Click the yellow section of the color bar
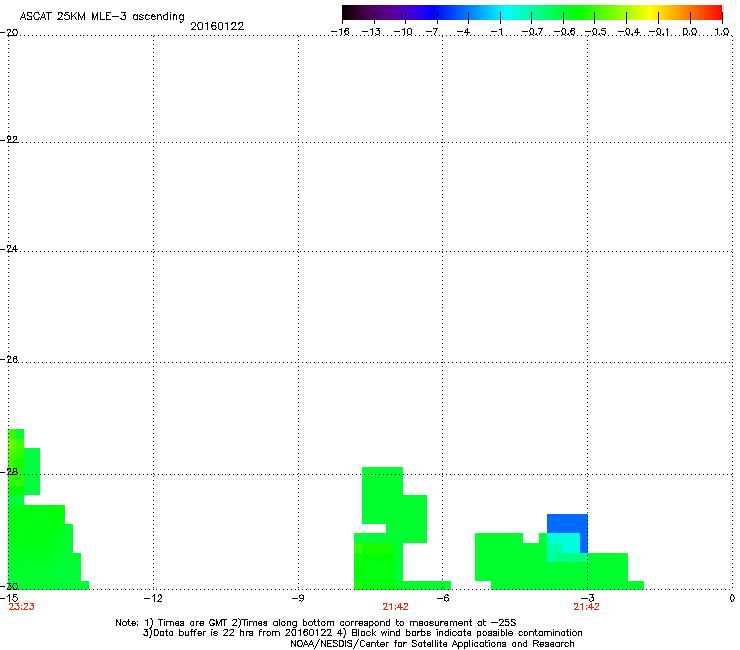740x650 pixels. click(x=654, y=12)
